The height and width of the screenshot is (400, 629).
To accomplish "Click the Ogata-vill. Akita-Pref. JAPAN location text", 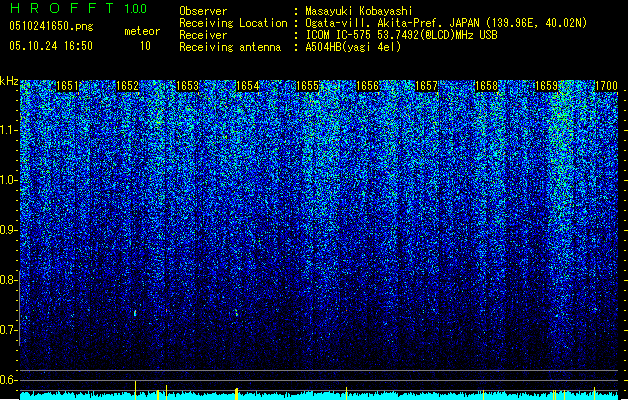I will tap(446, 23).
